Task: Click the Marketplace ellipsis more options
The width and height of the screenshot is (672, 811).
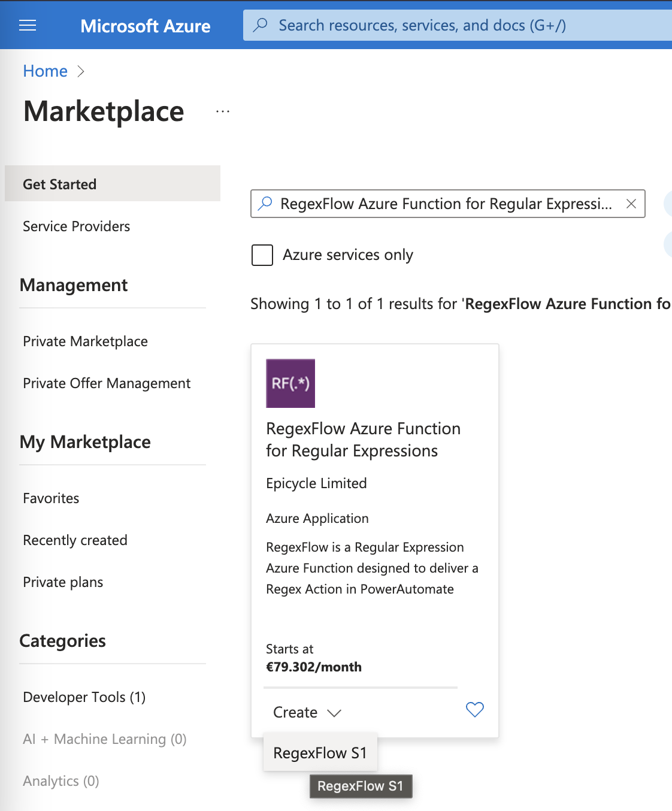Action: click(223, 111)
